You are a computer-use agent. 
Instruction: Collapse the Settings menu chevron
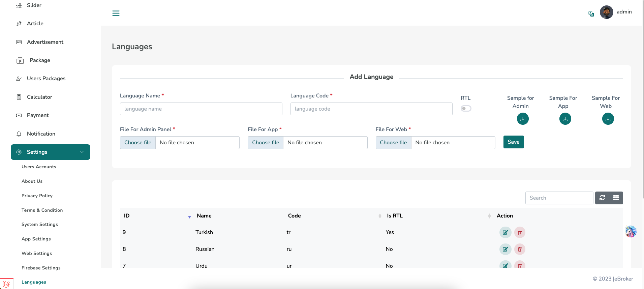[82, 152]
